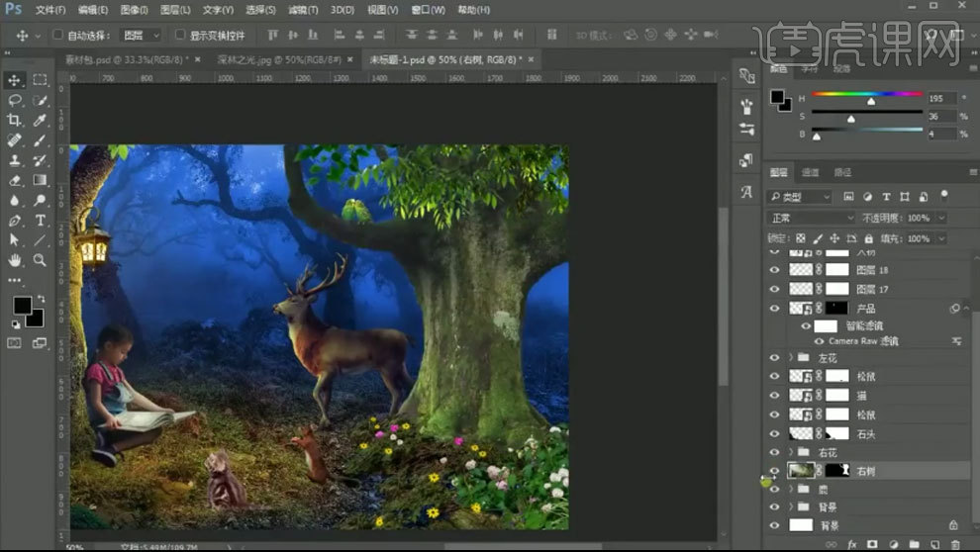
Task: Enable the 自动选择 checkbox
Action: tap(57, 35)
